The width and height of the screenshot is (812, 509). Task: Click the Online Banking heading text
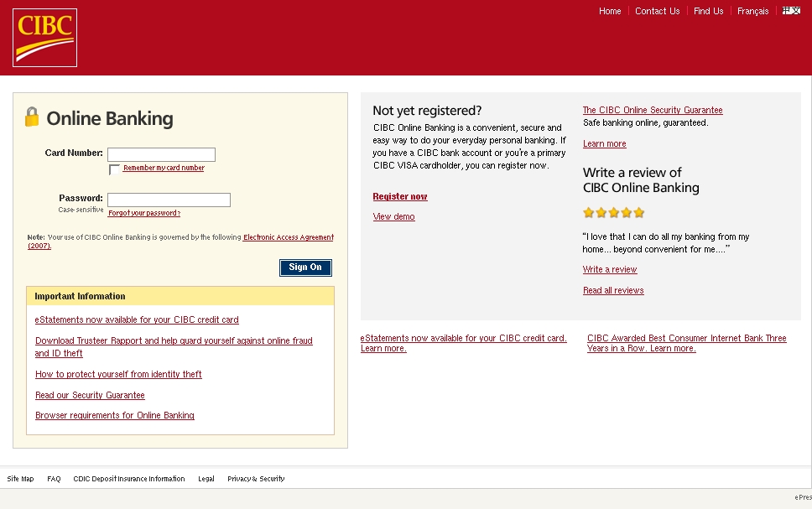tap(110, 118)
